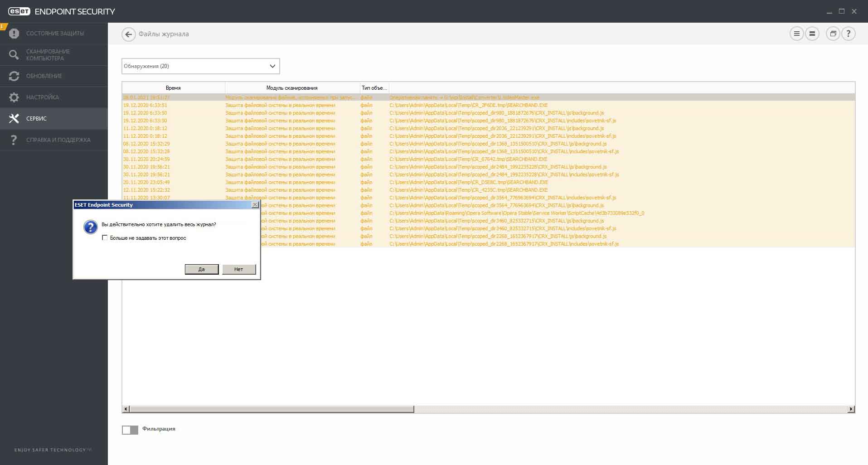Click horizontal scrollbar right arrow
Screen dimensions: 868x465
[x=851, y=409]
